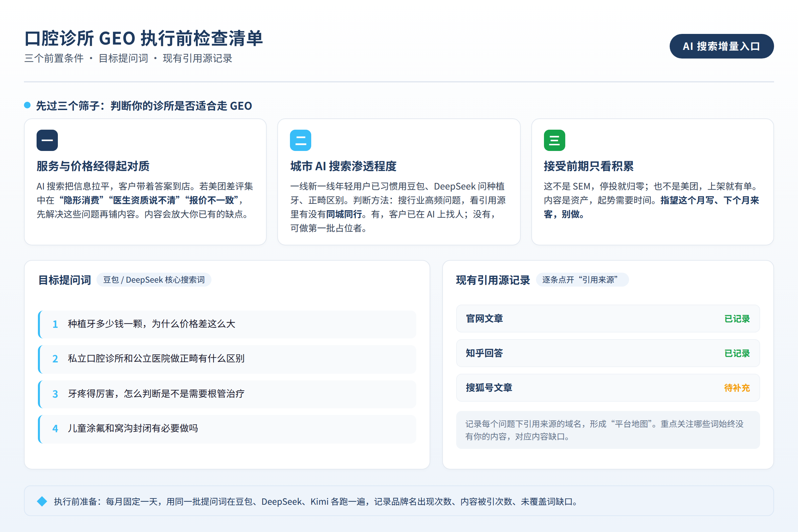Select question 4 儿童涂氟和窝沟封闭
The height and width of the screenshot is (532, 798).
point(227,429)
